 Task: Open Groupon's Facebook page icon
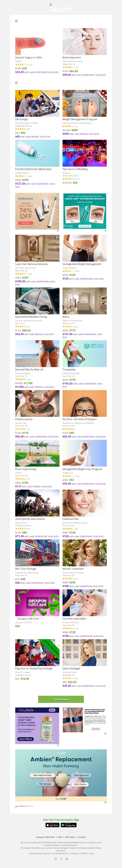[61, 859]
